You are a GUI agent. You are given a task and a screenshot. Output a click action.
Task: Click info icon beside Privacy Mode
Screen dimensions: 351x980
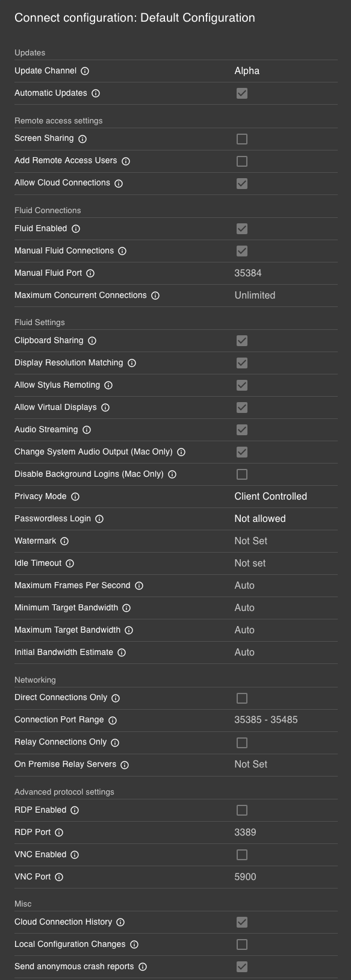click(75, 497)
